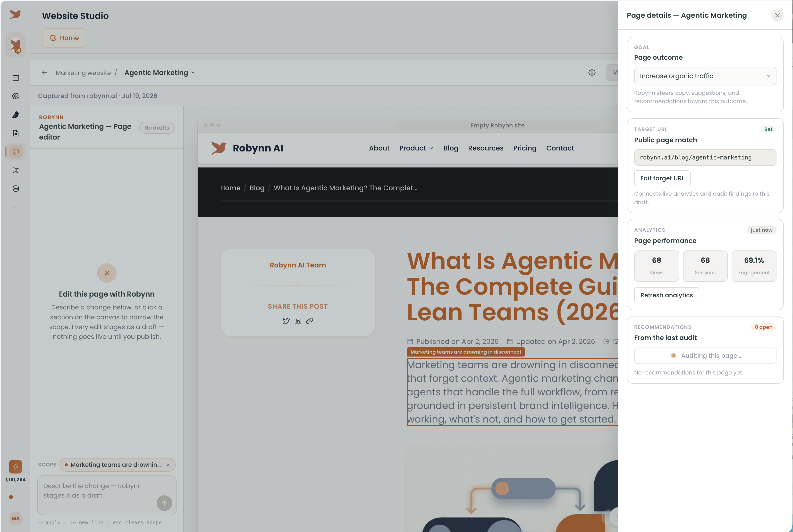This screenshot has height=532, width=793.
Task: Share post via Twitter icon
Action: point(287,321)
